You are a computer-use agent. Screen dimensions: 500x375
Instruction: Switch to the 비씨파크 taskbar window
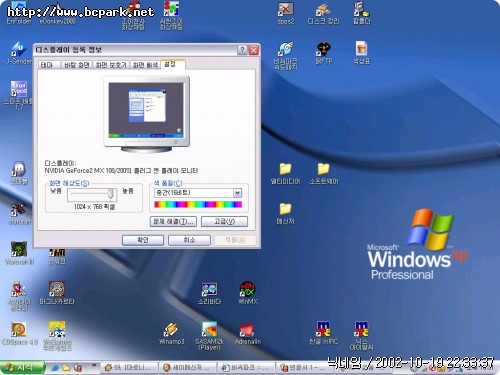click(247, 368)
